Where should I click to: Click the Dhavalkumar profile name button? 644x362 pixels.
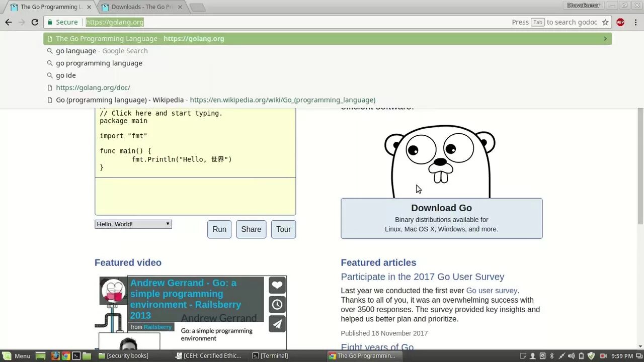point(583,6)
